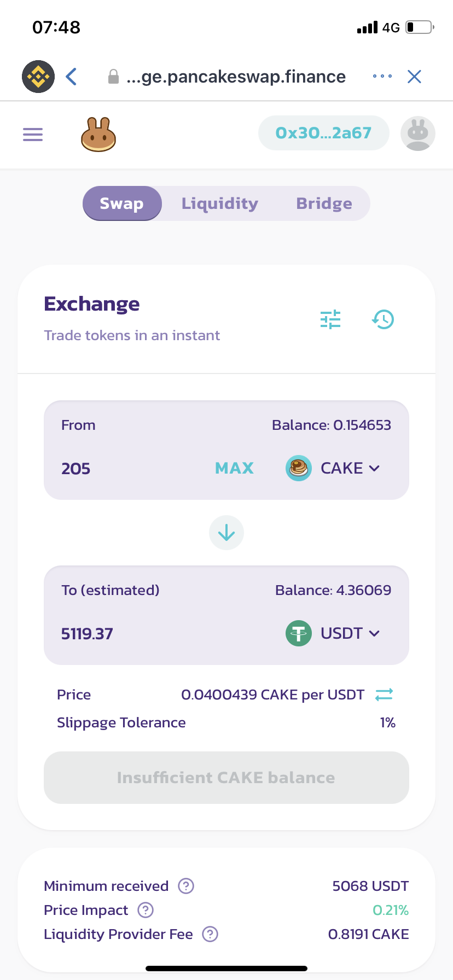453x980 pixels.
Task: Invert the price display direction
Action: [384, 695]
